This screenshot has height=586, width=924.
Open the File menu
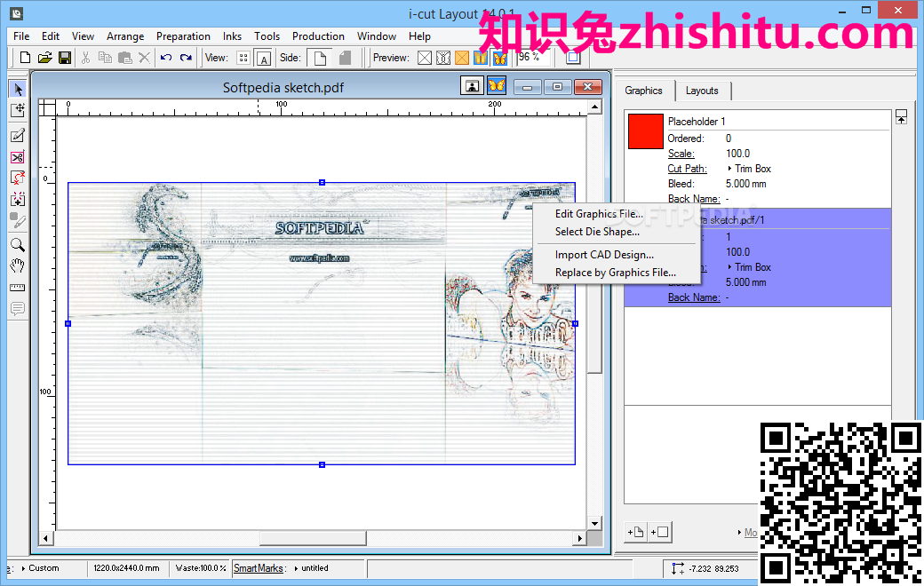pyautogui.click(x=21, y=36)
